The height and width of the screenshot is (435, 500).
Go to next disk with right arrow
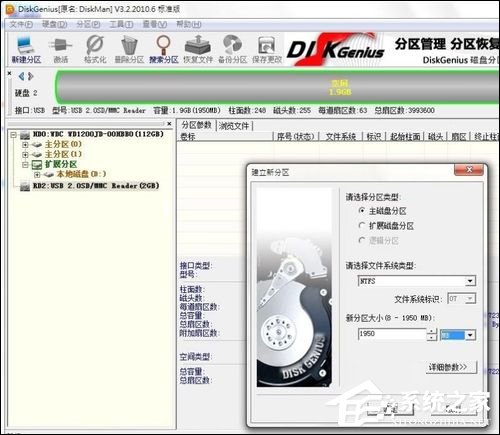(31, 76)
